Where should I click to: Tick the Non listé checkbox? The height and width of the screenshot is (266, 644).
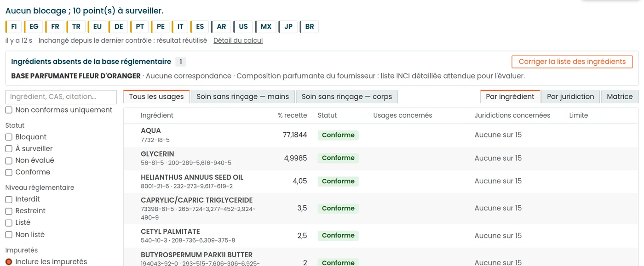coord(9,235)
